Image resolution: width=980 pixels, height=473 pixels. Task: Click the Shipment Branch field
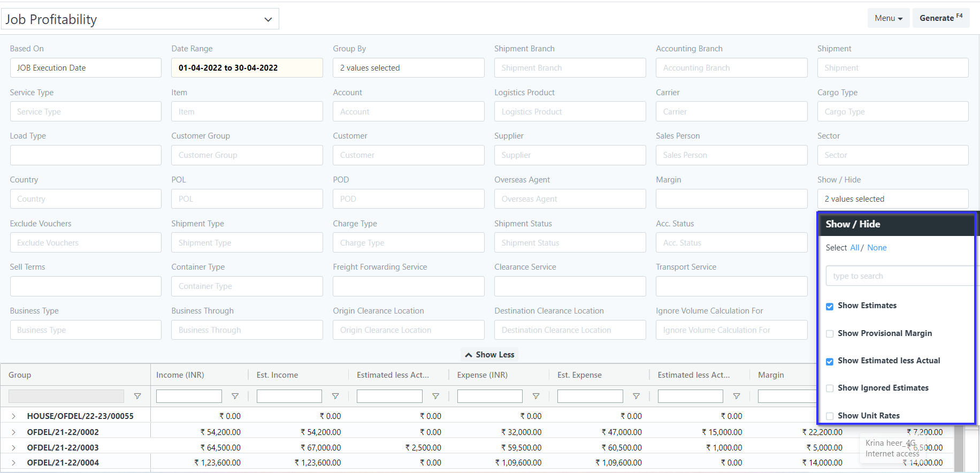570,68
